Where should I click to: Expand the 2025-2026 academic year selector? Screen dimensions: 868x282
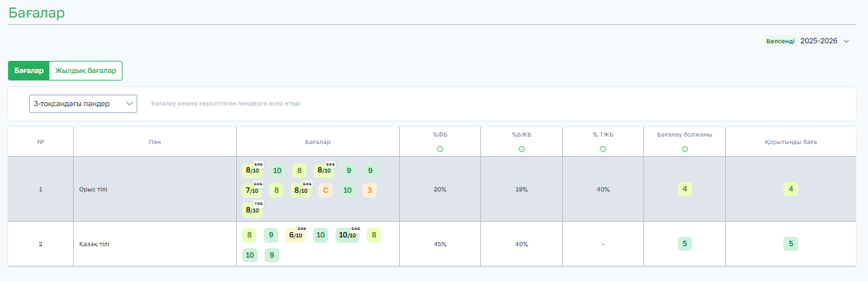point(819,41)
